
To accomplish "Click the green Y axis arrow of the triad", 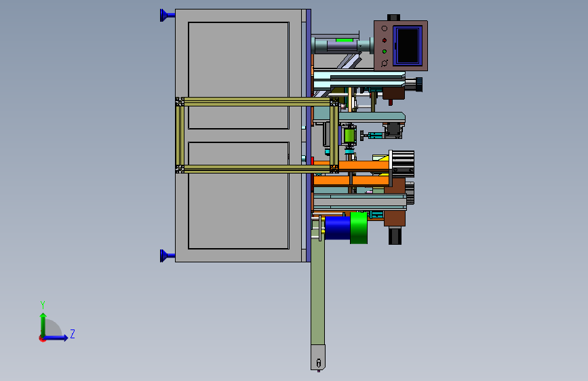I will point(43,325).
